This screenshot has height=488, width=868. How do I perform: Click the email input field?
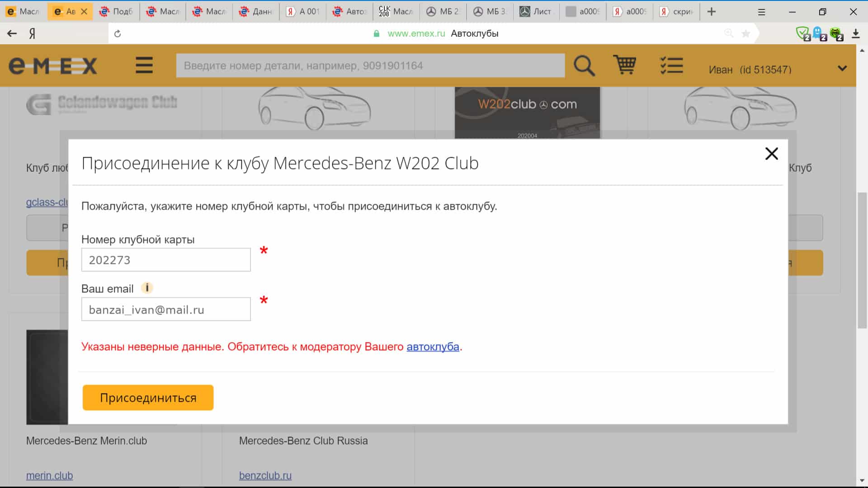pos(166,310)
